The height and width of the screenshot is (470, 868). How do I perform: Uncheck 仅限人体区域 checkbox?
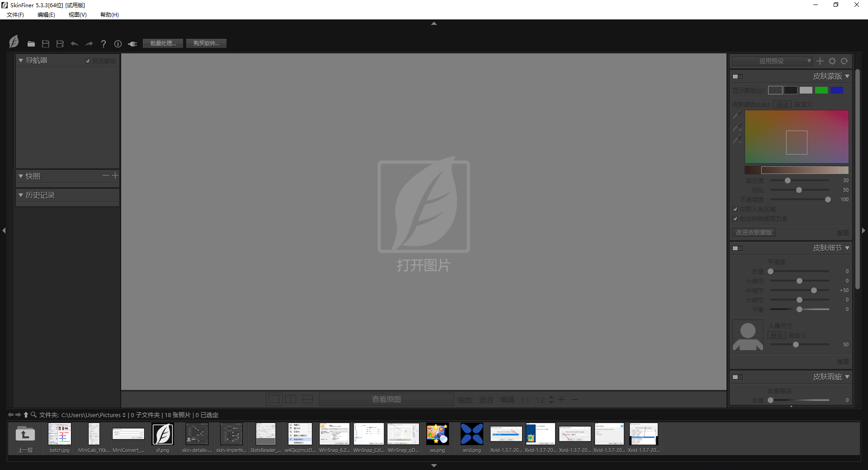[735, 209]
